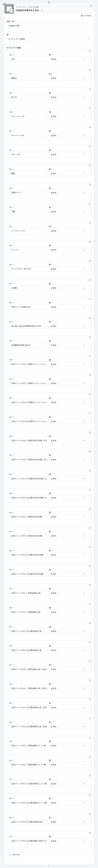This screenshot has width=98, height=868.
Task: Focus the 名前 field containing 行追加の内容
Action: (49, 26)
